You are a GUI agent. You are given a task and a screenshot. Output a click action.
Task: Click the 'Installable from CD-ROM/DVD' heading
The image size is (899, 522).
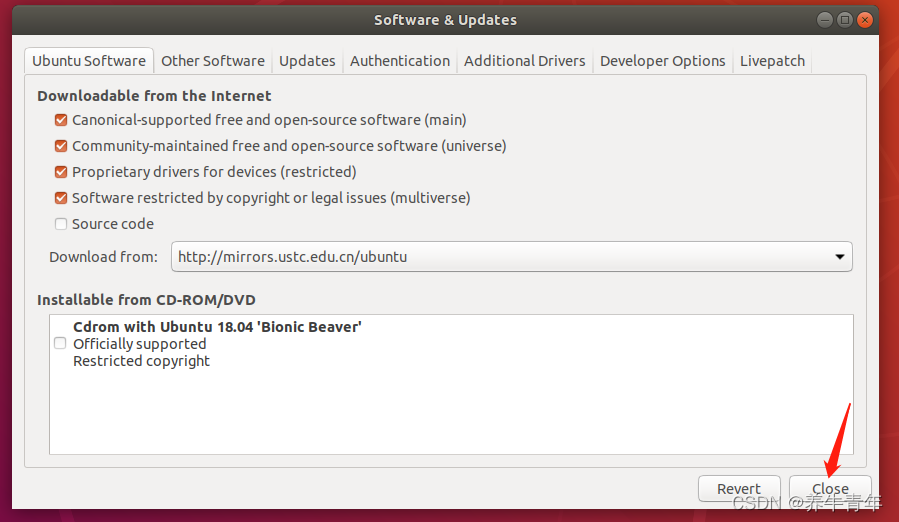click(146, 300)
